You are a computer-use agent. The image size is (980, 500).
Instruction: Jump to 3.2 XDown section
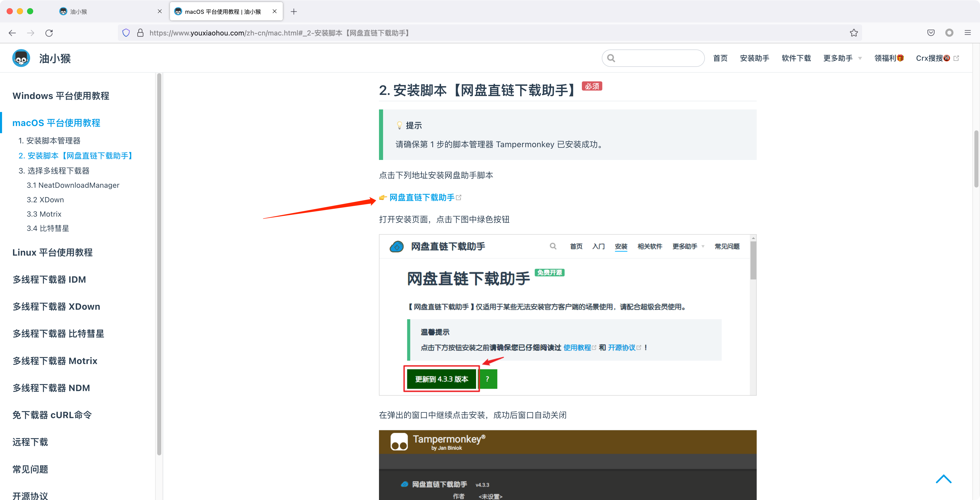coord(45,200)
